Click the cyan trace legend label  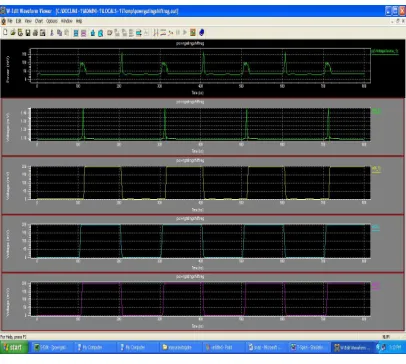pyautogui.click(x=376, y=227)
